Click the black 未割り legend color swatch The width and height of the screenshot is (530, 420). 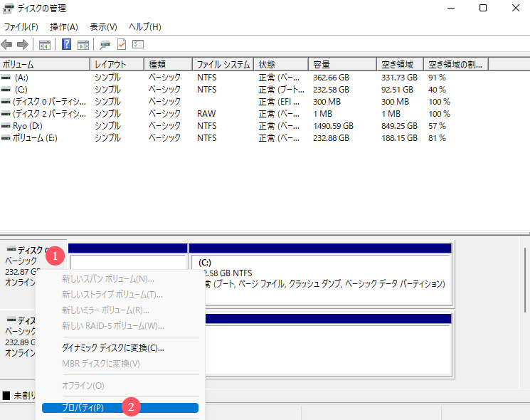coord(6,395)
